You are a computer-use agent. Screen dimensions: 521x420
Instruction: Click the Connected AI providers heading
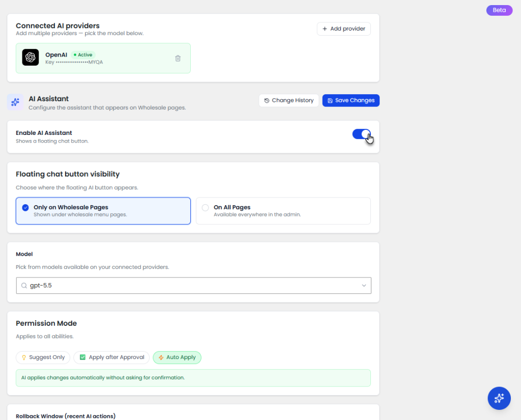(x=57, y=25)
